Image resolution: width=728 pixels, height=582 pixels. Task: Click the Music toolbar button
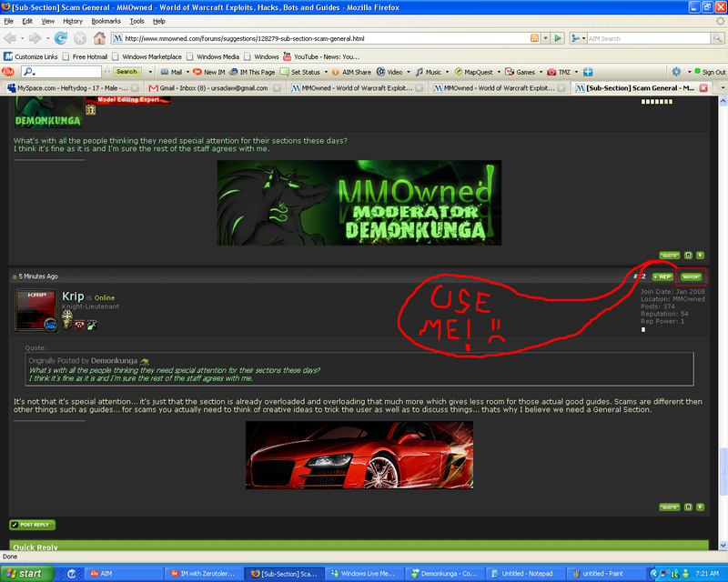[429, 72]
